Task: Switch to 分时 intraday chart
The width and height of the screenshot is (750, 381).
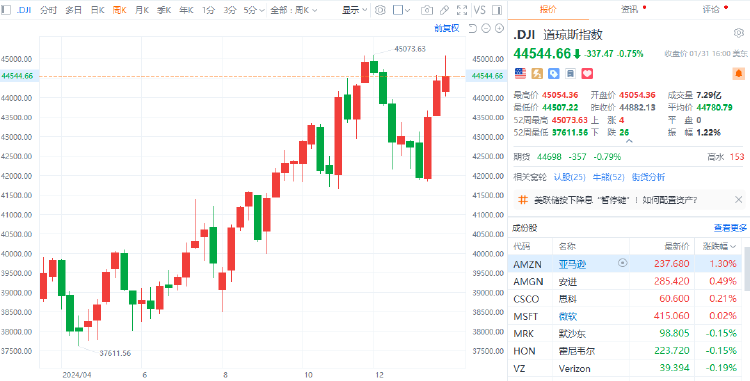Action: pos(48,10)
